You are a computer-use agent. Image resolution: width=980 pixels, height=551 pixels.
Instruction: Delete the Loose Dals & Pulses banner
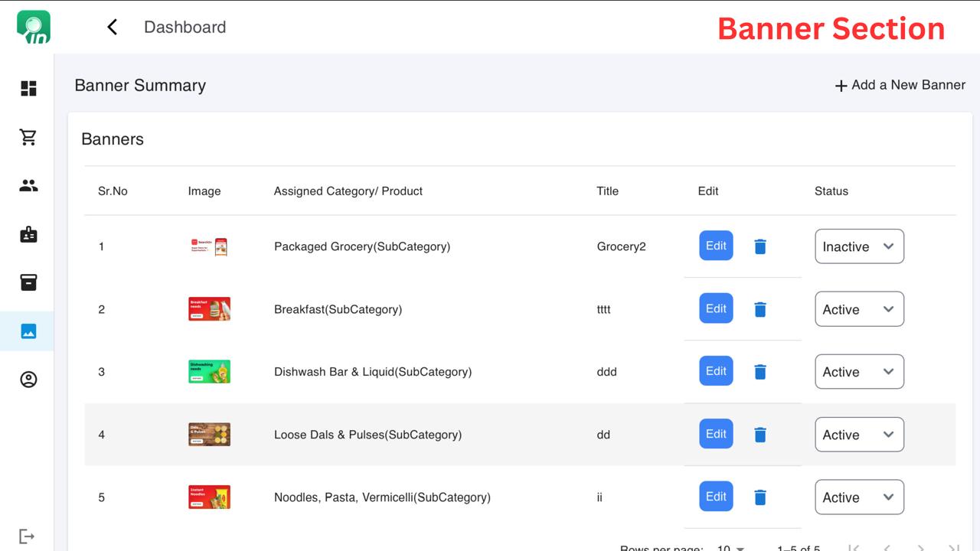(759, 435)
